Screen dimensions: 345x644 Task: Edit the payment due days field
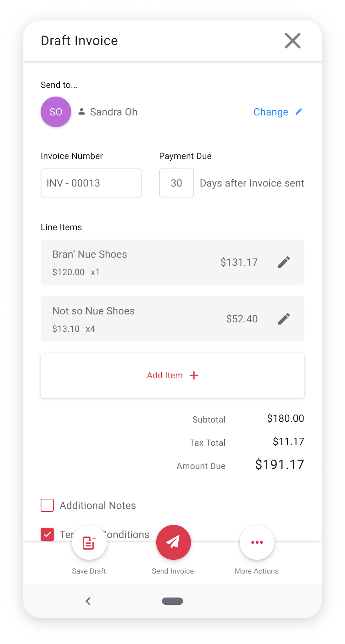click(x=176, y=183)
